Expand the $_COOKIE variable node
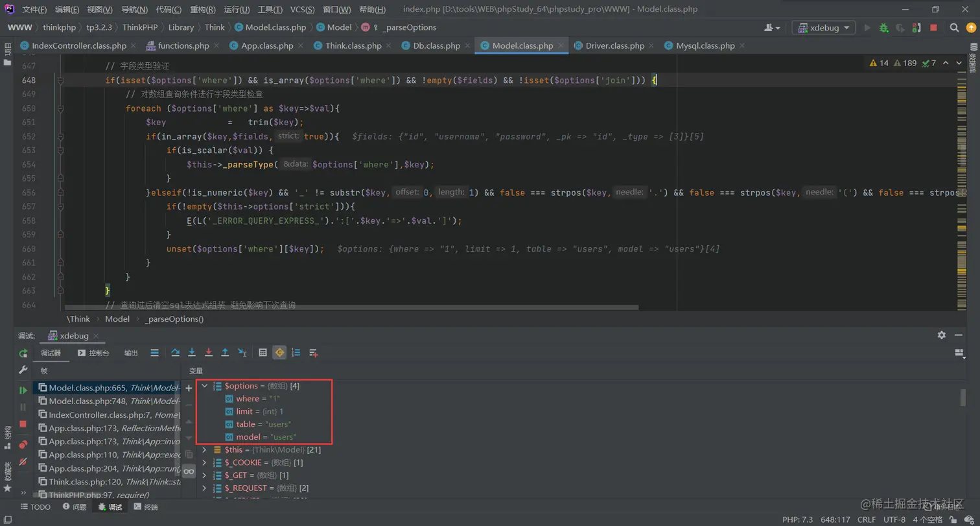The height and width of the screenshot is (526, 980). [x=205, y=462]
